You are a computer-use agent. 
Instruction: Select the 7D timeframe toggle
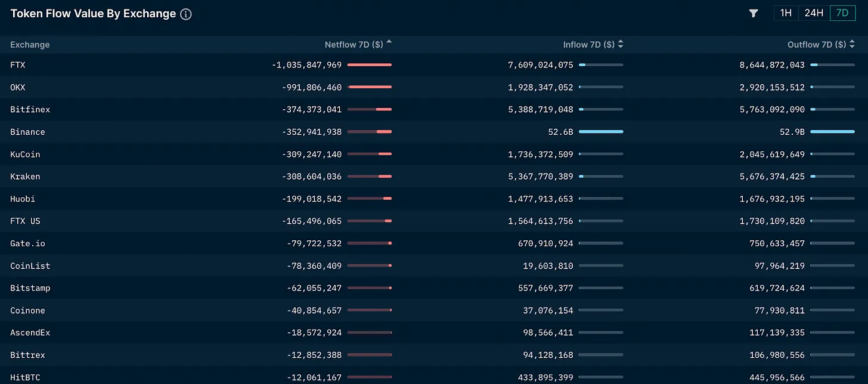842,13
